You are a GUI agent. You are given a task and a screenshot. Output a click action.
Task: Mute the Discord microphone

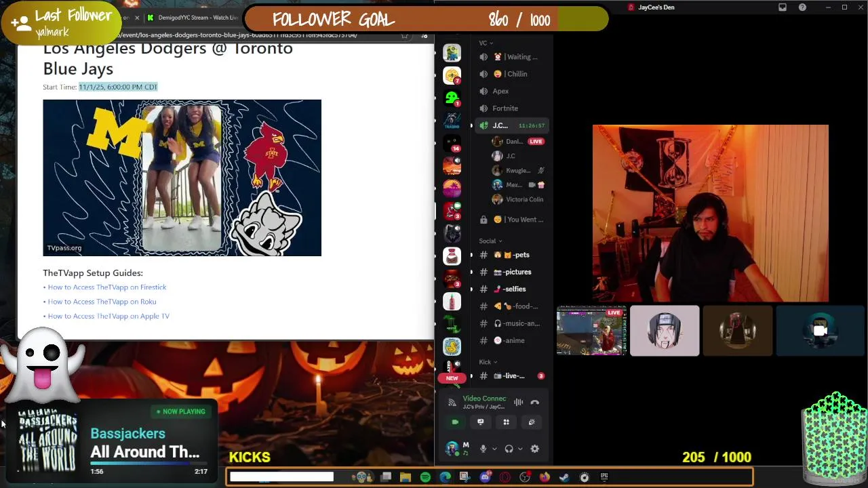pos(483,449)
